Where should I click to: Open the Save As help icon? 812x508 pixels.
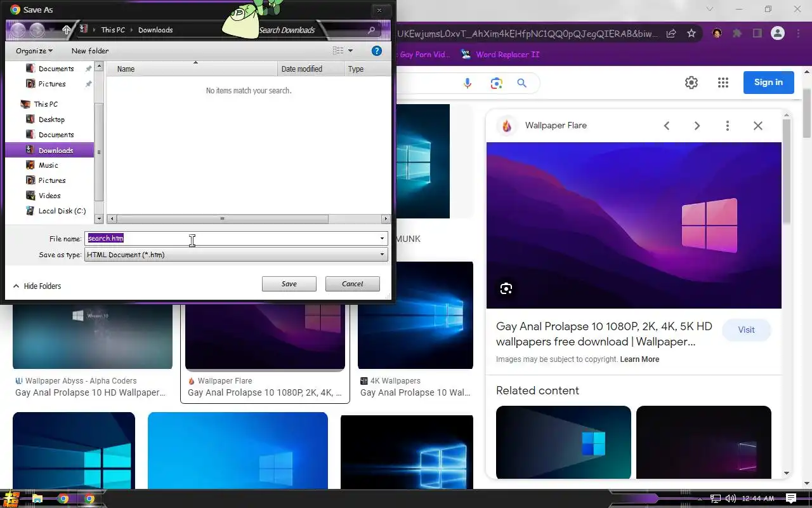376,51
